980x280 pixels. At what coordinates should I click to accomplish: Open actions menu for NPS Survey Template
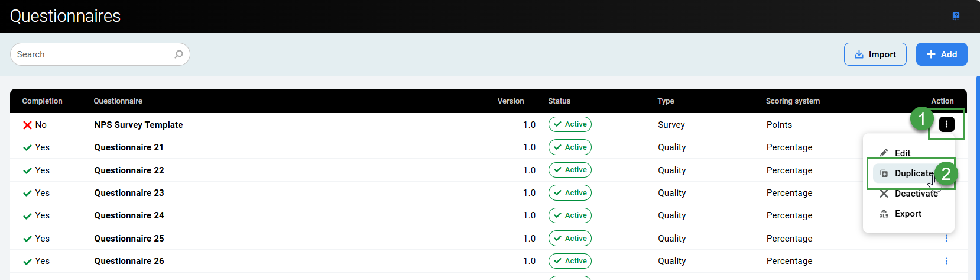pos(946,124)
